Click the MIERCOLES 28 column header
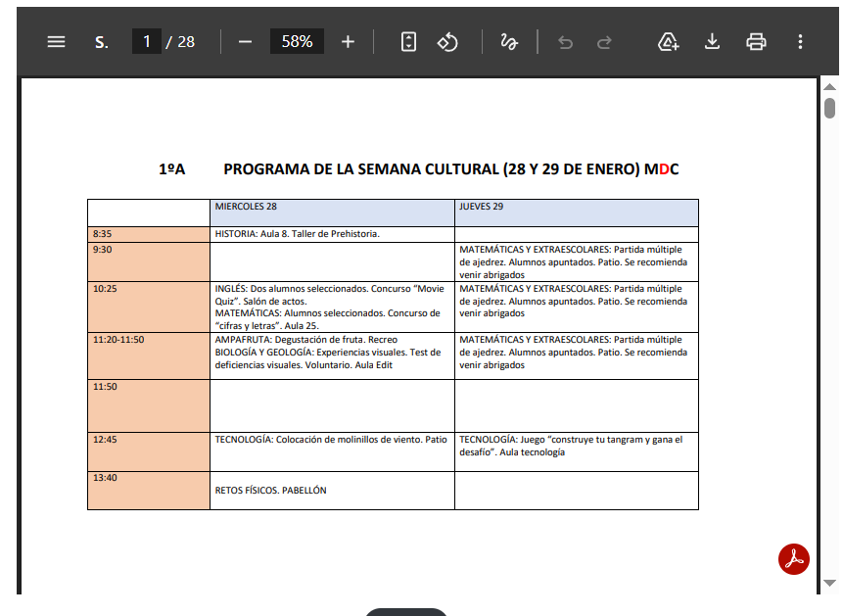 pyautogui.click(x=332, y=213)
